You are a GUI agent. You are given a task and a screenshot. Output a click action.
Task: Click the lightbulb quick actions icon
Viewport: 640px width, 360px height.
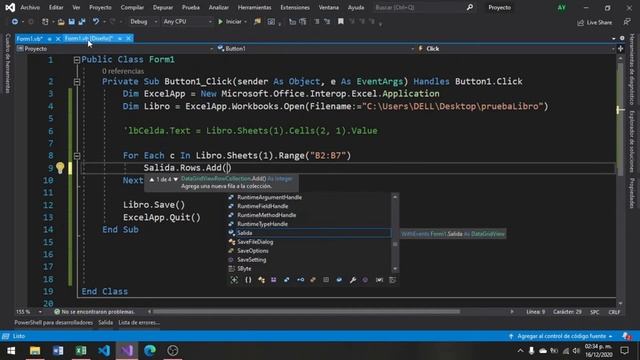coord(60,168)
